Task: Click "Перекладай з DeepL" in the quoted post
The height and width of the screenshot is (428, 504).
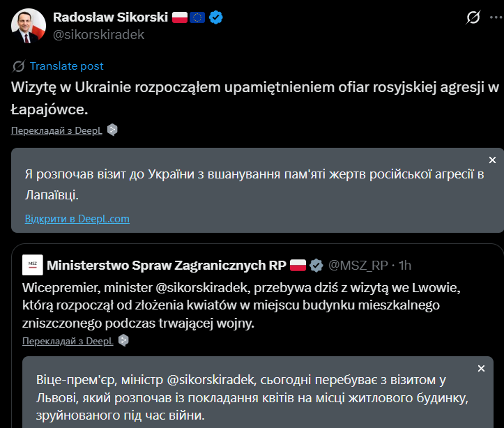Action: pos(68,342)
